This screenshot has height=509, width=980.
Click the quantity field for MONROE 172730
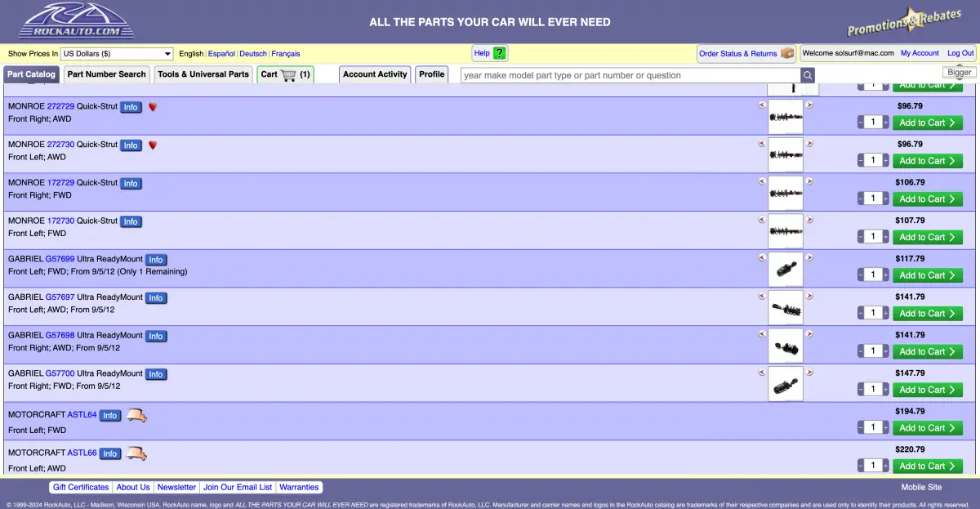click(873, 237)
